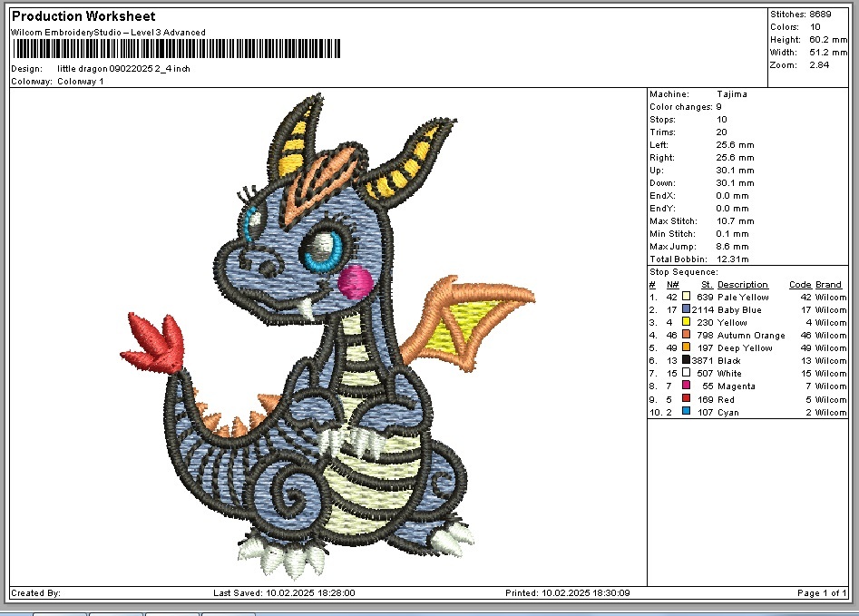Select the Black thread color swatch
This screenshot has height=616, width=859.
pyautogui.click(x=687, y=361)
